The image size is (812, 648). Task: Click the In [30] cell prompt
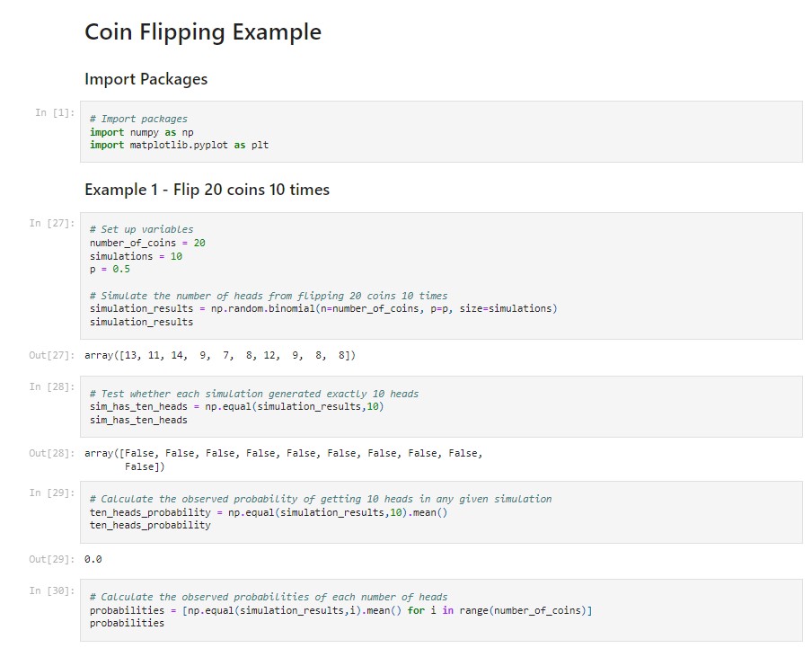(x=51, y=590)
